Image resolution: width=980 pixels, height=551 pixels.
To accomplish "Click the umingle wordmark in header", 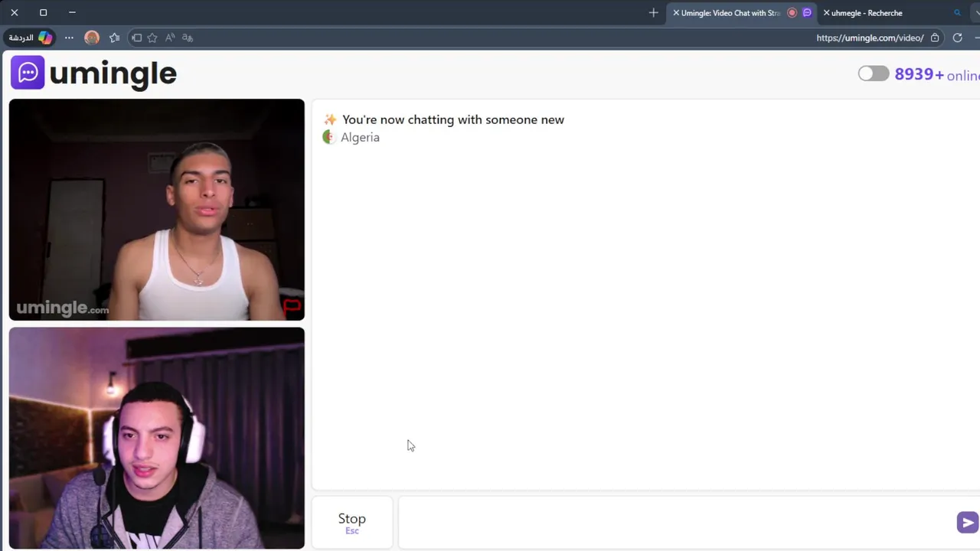I will (113, 73).
